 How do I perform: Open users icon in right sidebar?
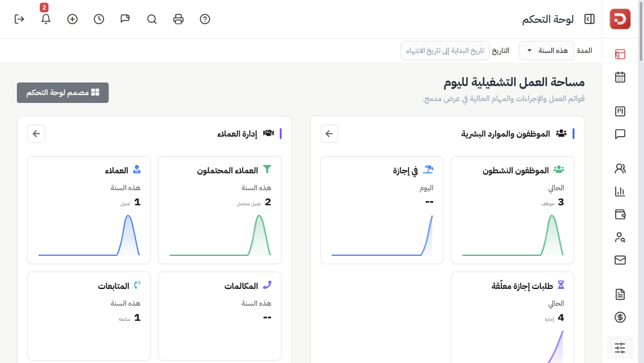tap(620, 169)
